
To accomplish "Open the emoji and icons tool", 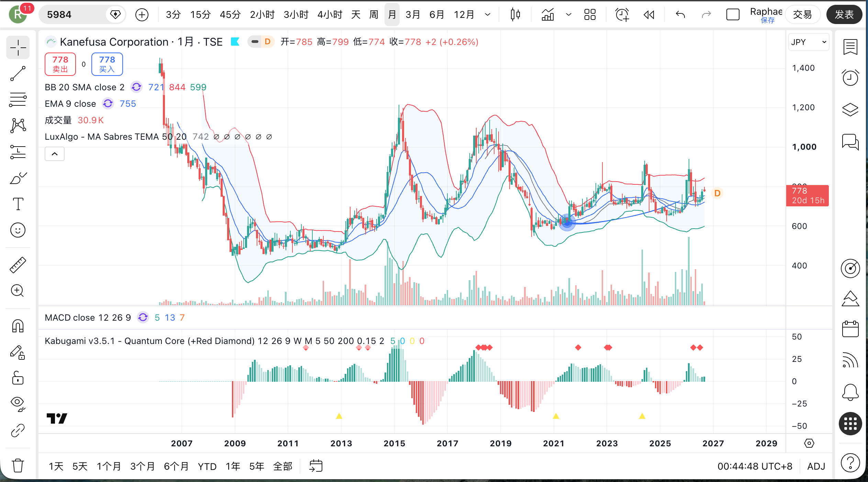I will pyautogui.click(x=18, y=230).
